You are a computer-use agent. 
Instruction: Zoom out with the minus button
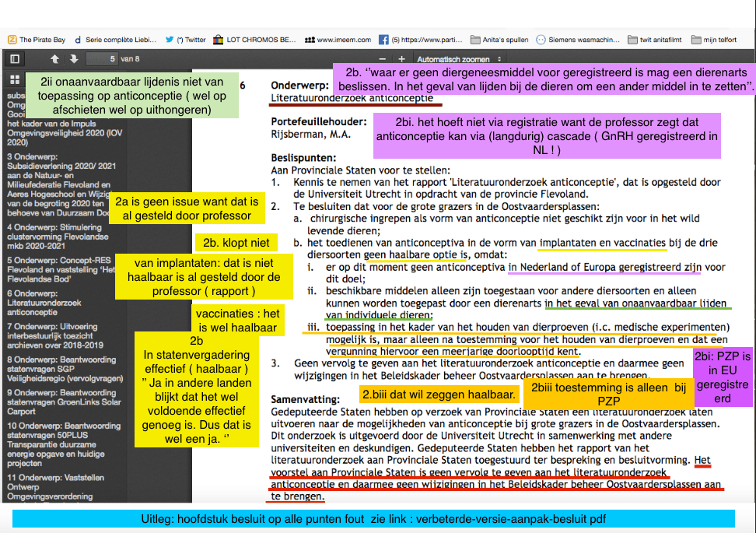click(382, 58)
